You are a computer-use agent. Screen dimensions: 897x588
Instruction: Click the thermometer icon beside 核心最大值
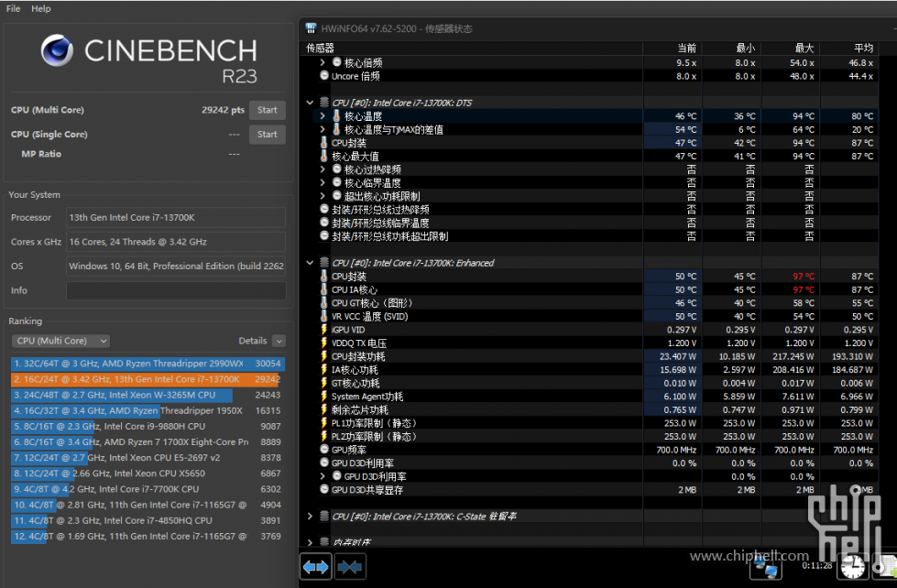323,156
